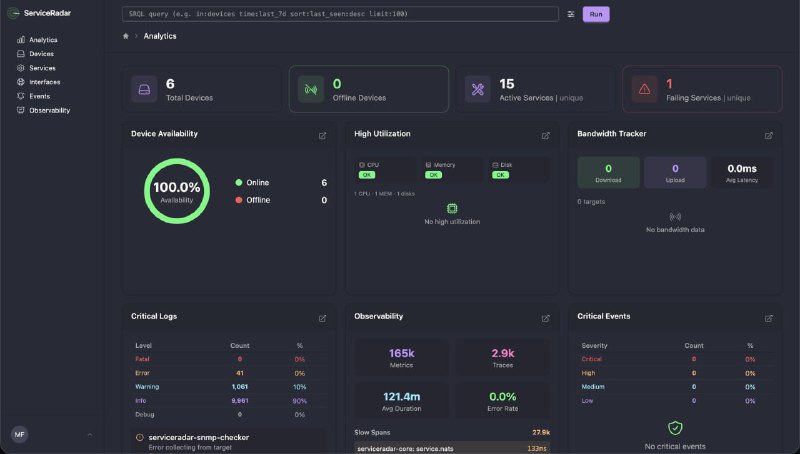Navigate to Interfaces in the sidebar
This screenshot has width=800, height=454.
pyautogui.click(x=44, y=82)
